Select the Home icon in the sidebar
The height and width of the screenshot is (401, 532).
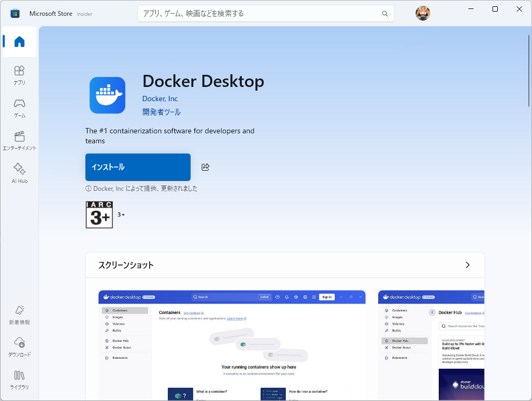(x=19, y=42)
